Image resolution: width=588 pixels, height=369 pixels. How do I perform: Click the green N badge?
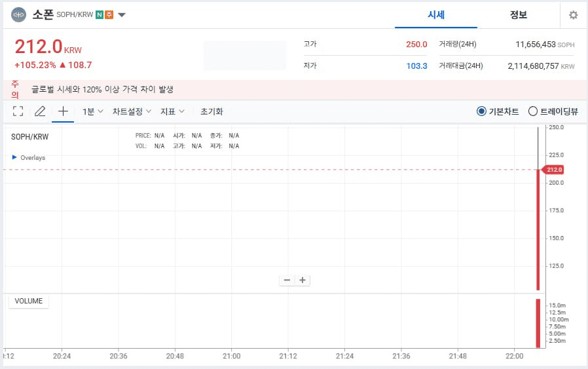[x=100, y=14]
